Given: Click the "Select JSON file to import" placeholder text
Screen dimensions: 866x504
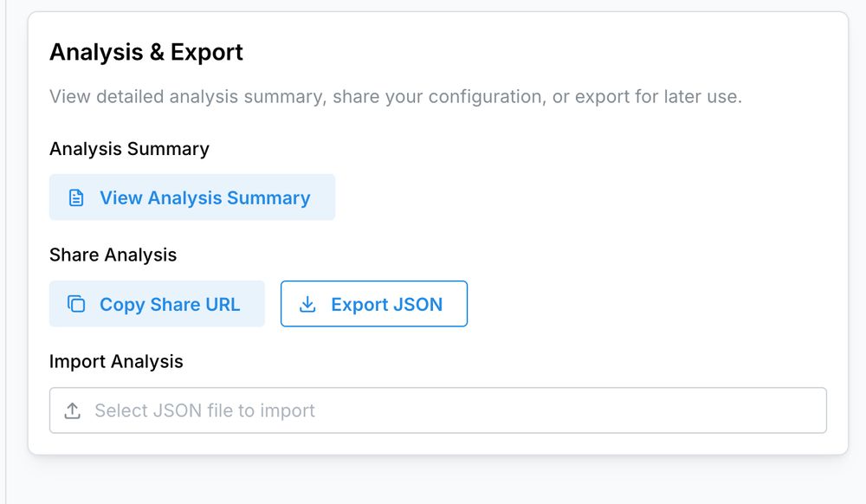Looking at the screenshot, I should 204,410.
